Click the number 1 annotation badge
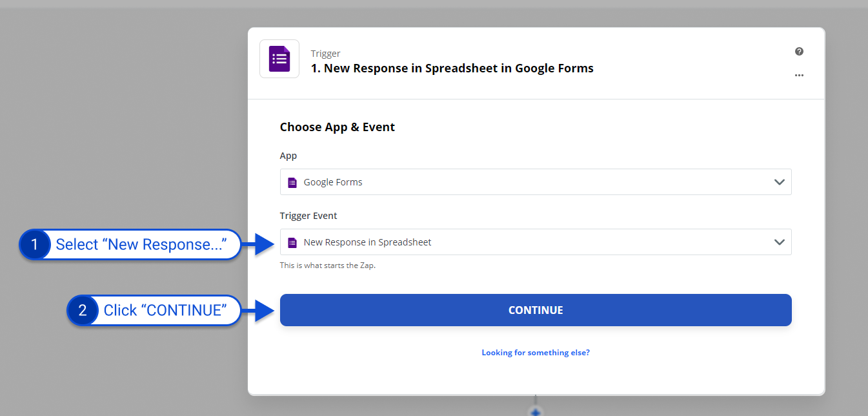 (x=35, y=245)
